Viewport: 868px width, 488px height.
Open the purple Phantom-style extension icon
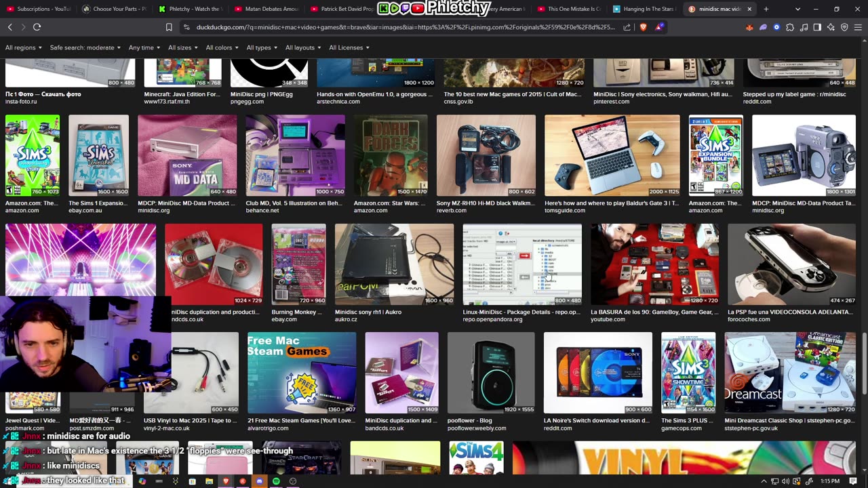tap(763, 27)
